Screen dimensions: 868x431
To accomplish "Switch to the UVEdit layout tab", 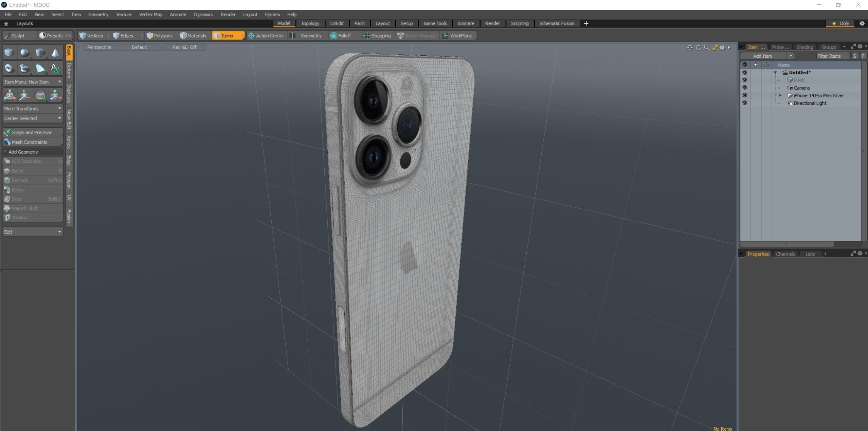I will pyautogui.click(x=337, y=23).
